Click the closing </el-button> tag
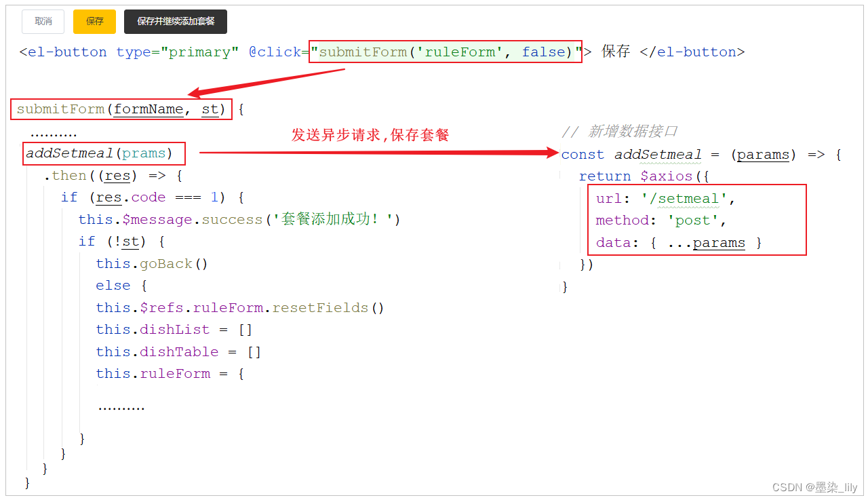 [x=692, y=52]
